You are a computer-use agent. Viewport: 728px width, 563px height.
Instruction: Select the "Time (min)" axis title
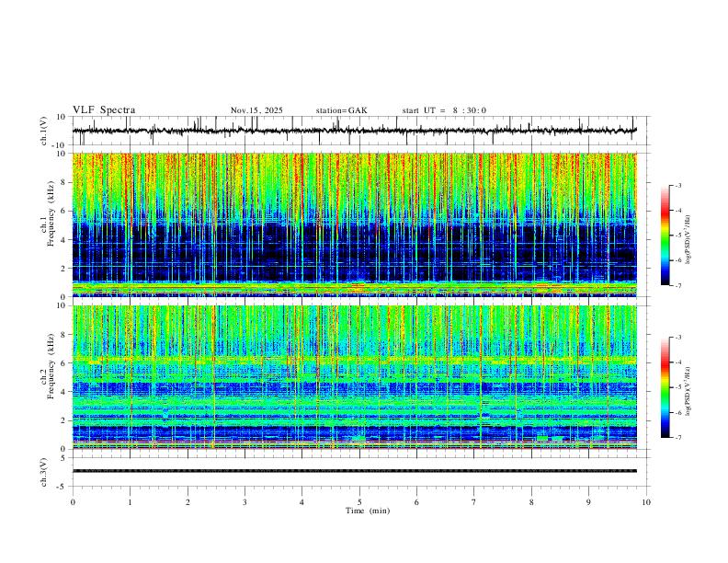click(368, 511)
